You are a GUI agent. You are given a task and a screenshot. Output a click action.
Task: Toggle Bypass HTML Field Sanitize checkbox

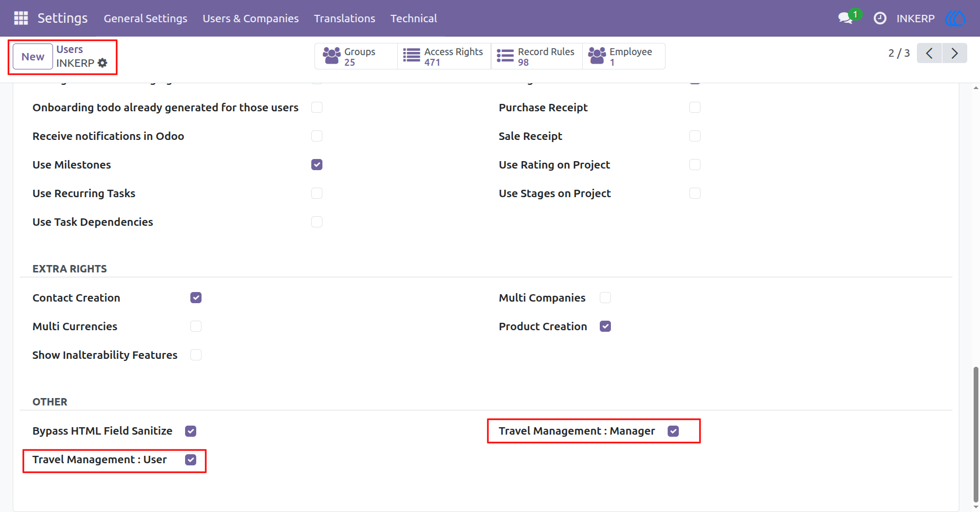pyautogui.click(x=190, y=431)
